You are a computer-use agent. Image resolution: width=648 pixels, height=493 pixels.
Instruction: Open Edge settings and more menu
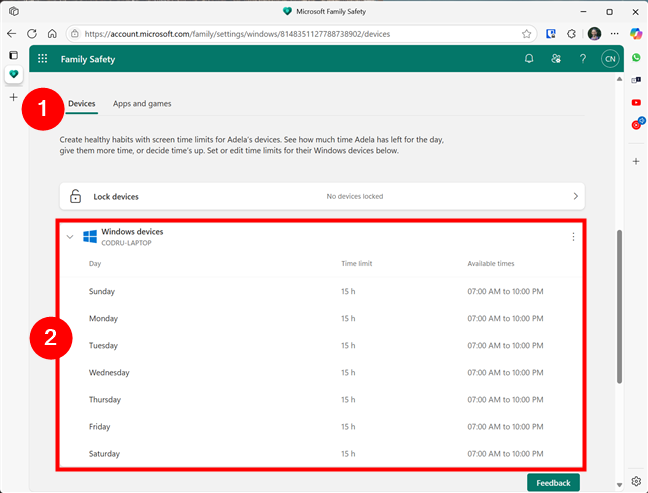pyautogui.click(x=615, y=33)
